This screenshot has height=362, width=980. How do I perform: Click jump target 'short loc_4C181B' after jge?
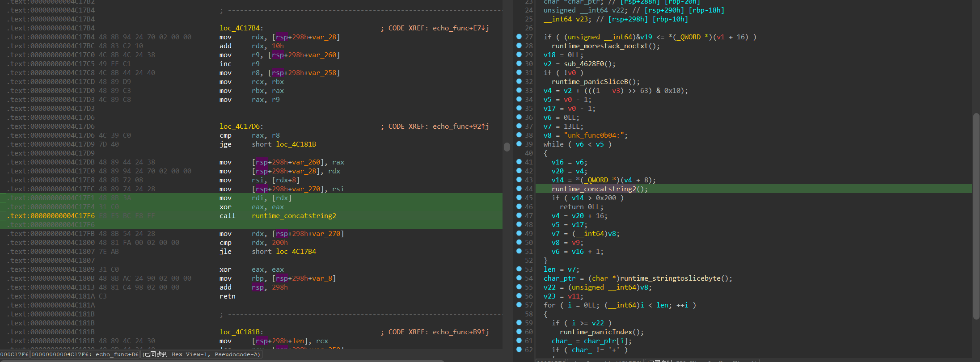point(284,144)
